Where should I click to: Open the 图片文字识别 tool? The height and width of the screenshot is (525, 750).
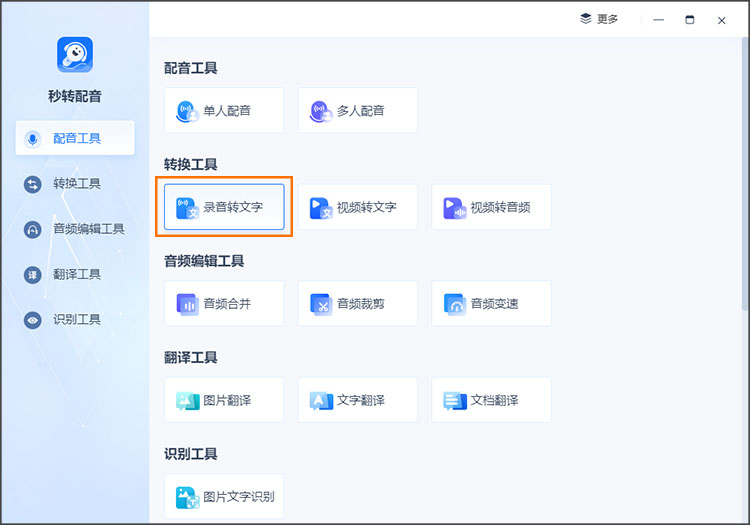pos(224,496)
